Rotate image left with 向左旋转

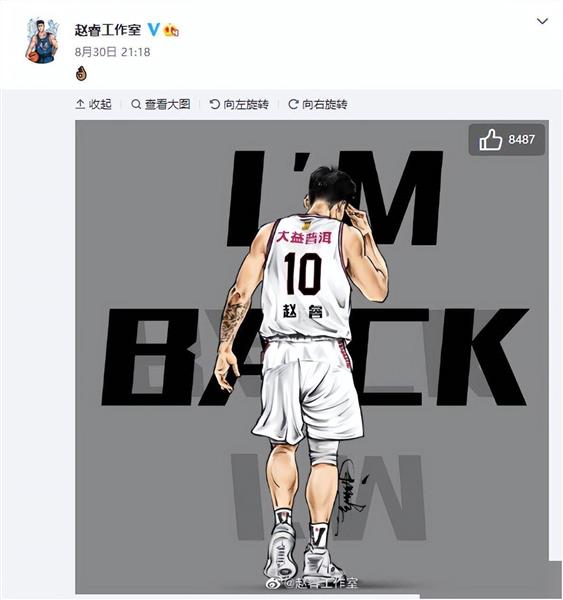239,104
